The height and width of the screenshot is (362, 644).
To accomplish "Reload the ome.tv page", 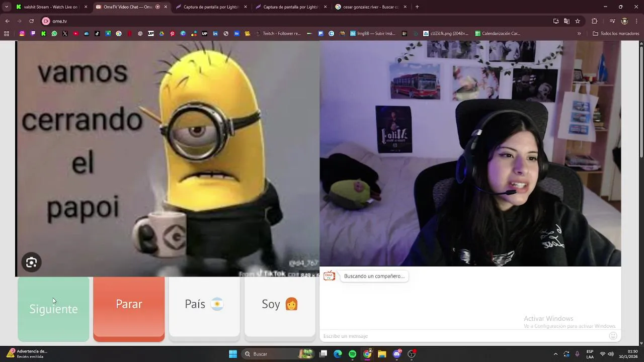I will tap(31, 21).
